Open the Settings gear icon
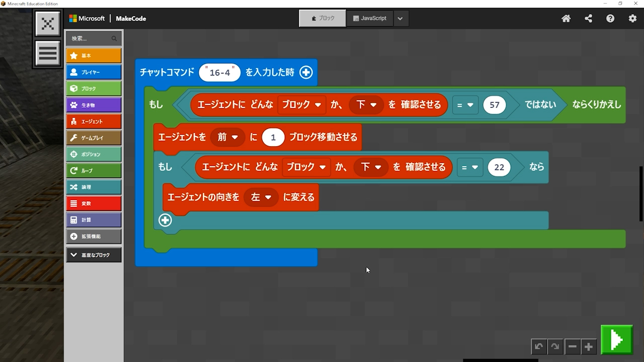The image size is (644, 362). (632, 19)
